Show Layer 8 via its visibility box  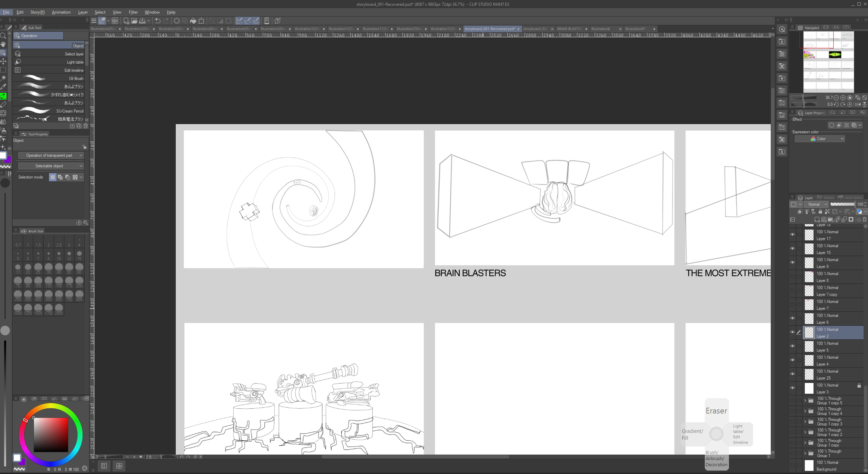coord(792,277)
